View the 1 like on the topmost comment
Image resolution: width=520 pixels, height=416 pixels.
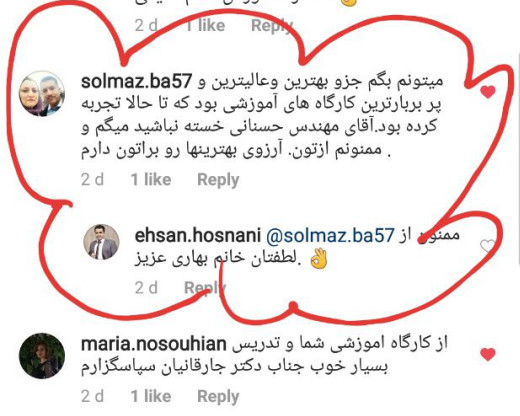click(205, 26)
